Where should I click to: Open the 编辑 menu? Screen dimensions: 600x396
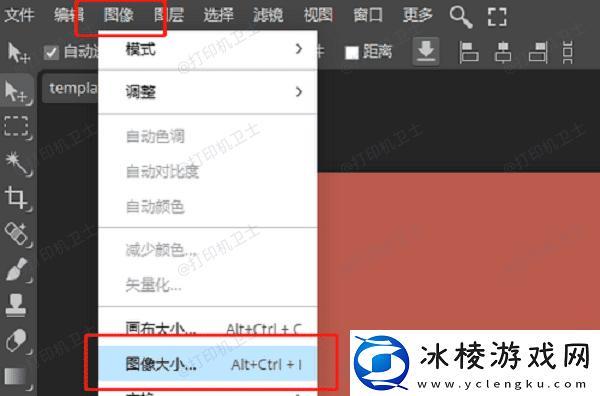coord(69,15)
